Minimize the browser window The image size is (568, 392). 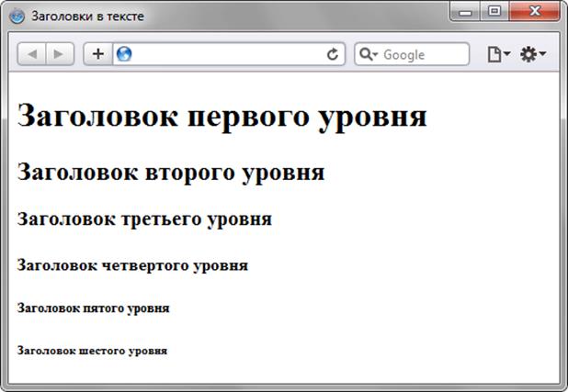pyautogui.click(x=465, y=12)
